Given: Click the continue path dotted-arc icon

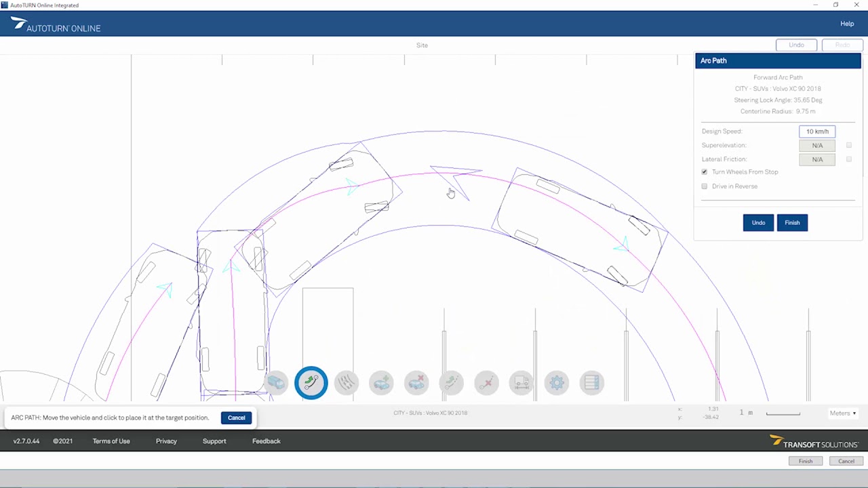Looking at the screenshot, I should pyautogui.click(x=451, y=383).
